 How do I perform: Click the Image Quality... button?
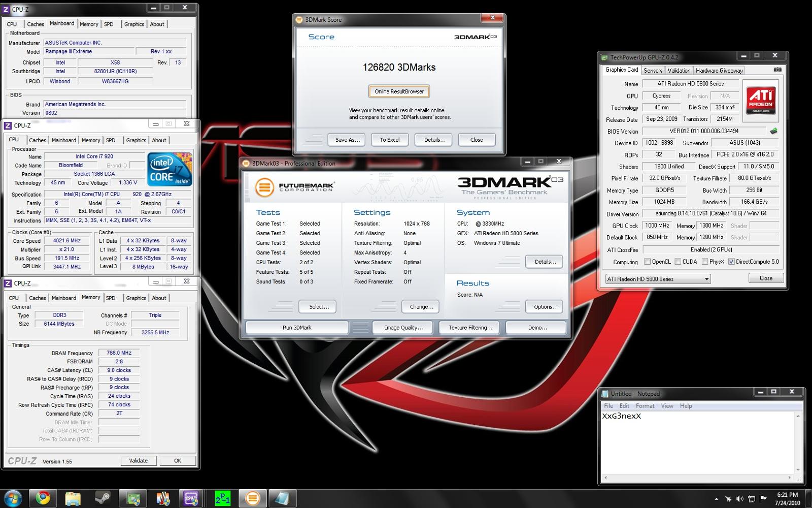click(x=403, y=328)
